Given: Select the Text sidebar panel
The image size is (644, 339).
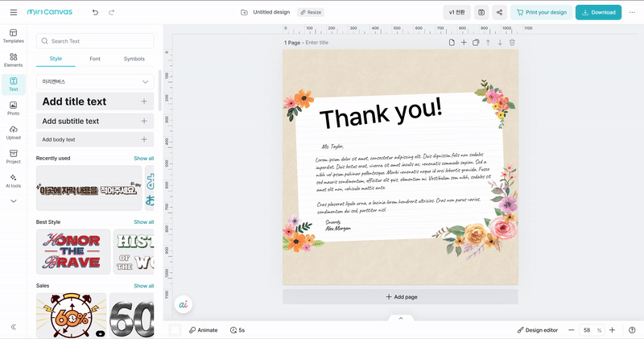Looking at the screenshot, I should pyautogui.click(x=14, y=85).
